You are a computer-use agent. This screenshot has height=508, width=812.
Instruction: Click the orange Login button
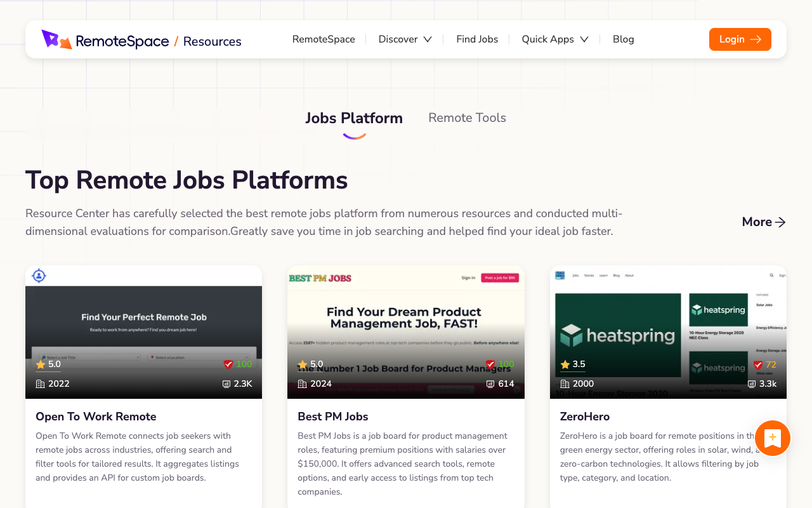740,39
